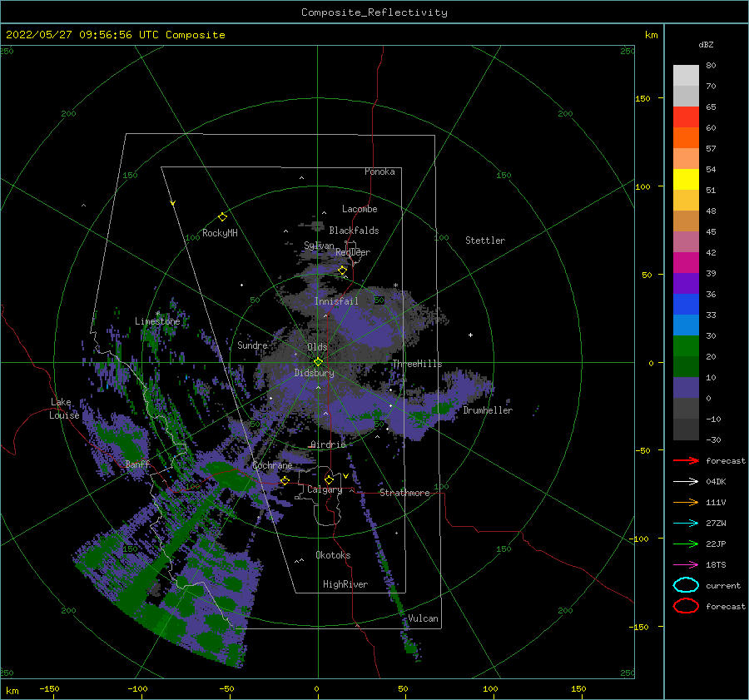The width and height of the screenshot is (749, 700).
Task: Click the red 'forecast' ellipse in legend
Action: pos(686,606)
